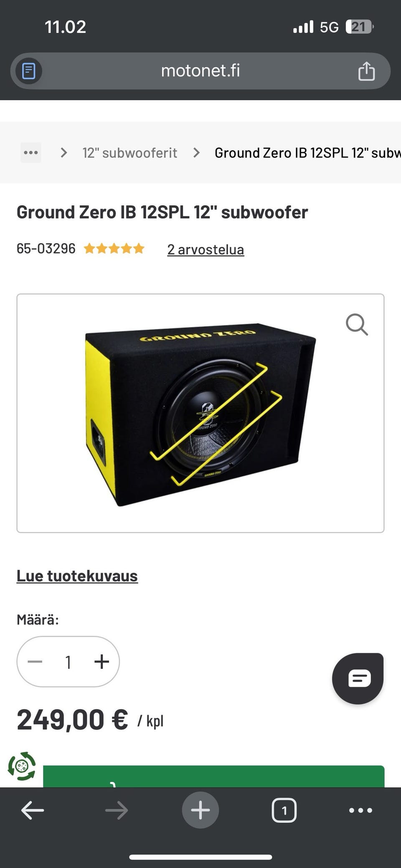This screenshot has width=401, height=868.
Task: Increase quantity with the plus stepper
Action: 102,662
